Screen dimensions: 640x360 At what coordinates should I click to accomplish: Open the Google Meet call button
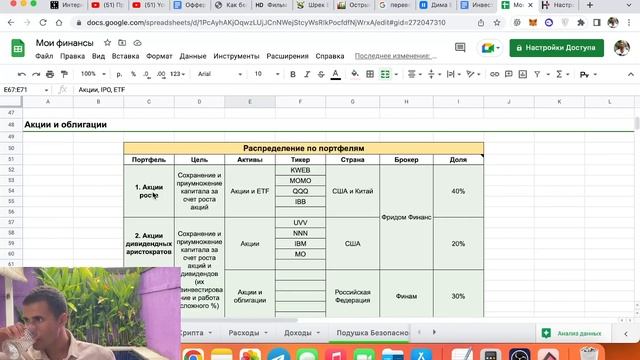(x=490, y=48)
